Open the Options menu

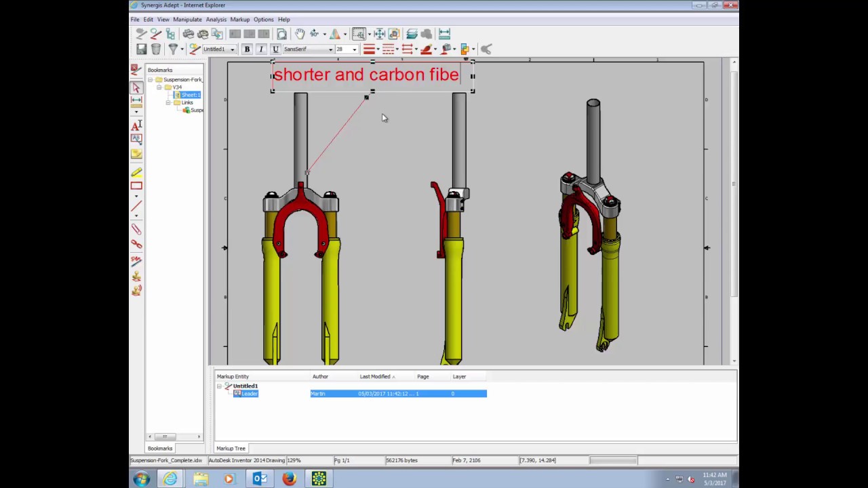[x=263, y=19]
